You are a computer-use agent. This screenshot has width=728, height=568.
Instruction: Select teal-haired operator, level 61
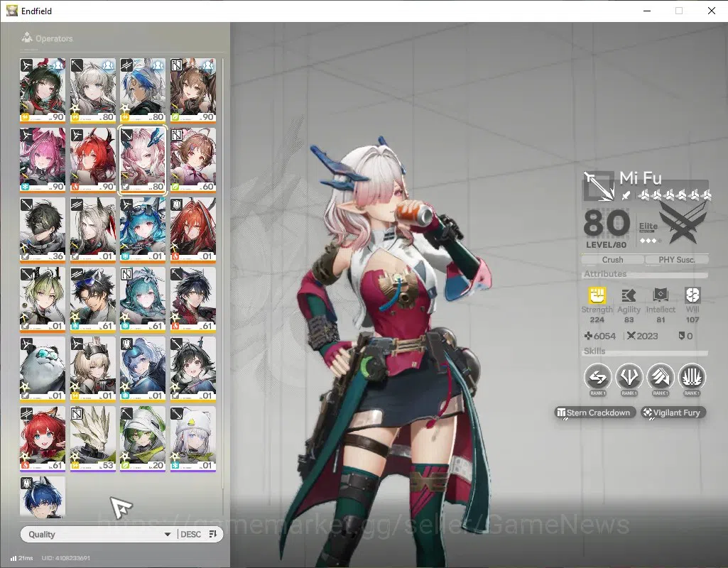click(x=143, y=300)
